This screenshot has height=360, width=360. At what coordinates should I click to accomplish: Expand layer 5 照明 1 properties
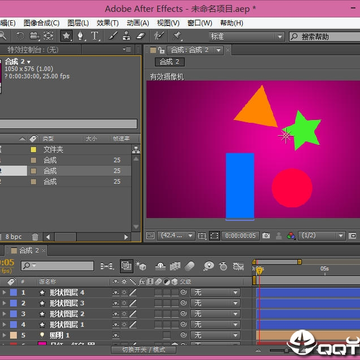(4, 335)
